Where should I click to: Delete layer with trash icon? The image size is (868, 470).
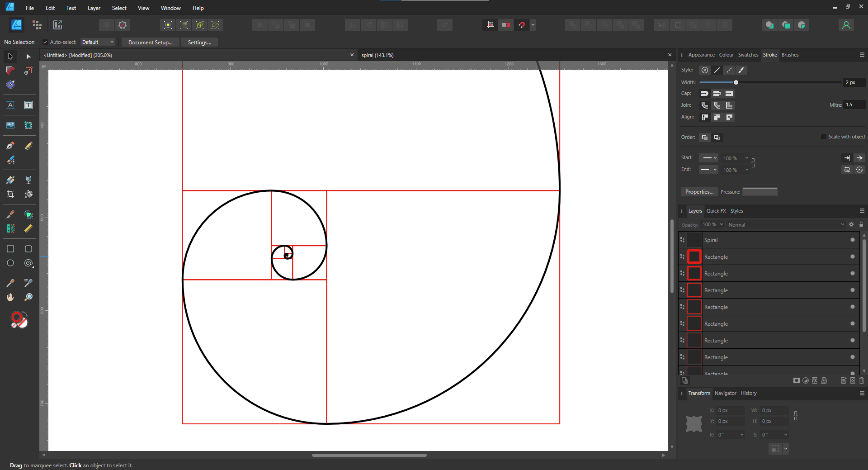pyautogui.click(x=861, y=380)
